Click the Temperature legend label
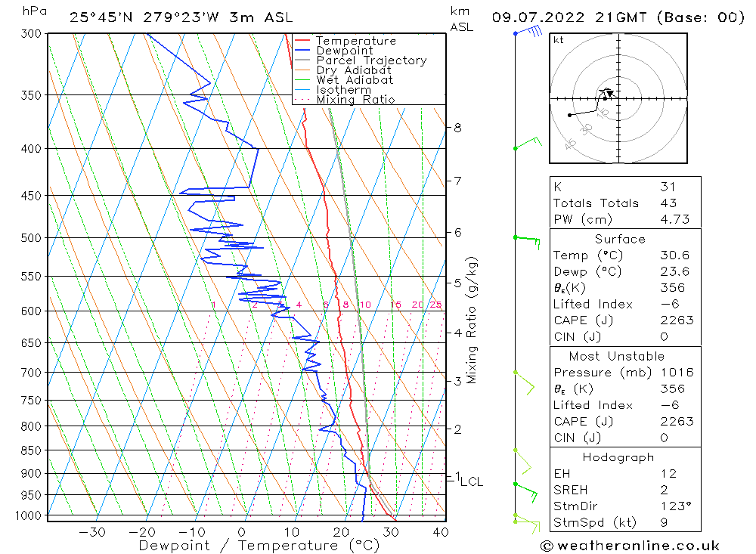The height and width of the screenshot is (554, 756). pyautogui.click(x=356, y=41)
